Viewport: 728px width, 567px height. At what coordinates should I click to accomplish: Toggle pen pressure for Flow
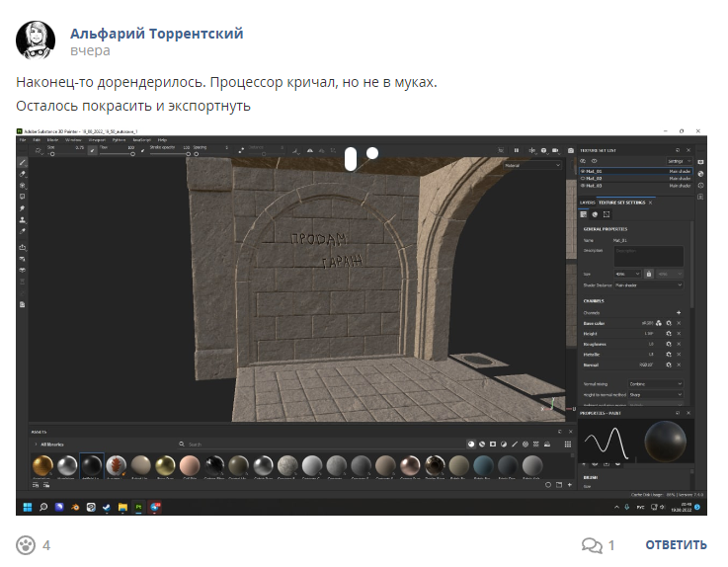(142, 150)
